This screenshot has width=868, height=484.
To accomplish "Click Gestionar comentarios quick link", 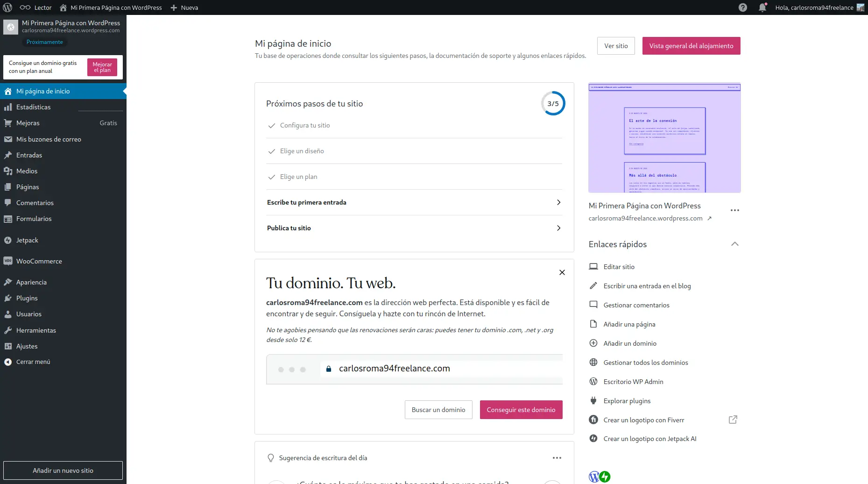I will click(636, 305).
